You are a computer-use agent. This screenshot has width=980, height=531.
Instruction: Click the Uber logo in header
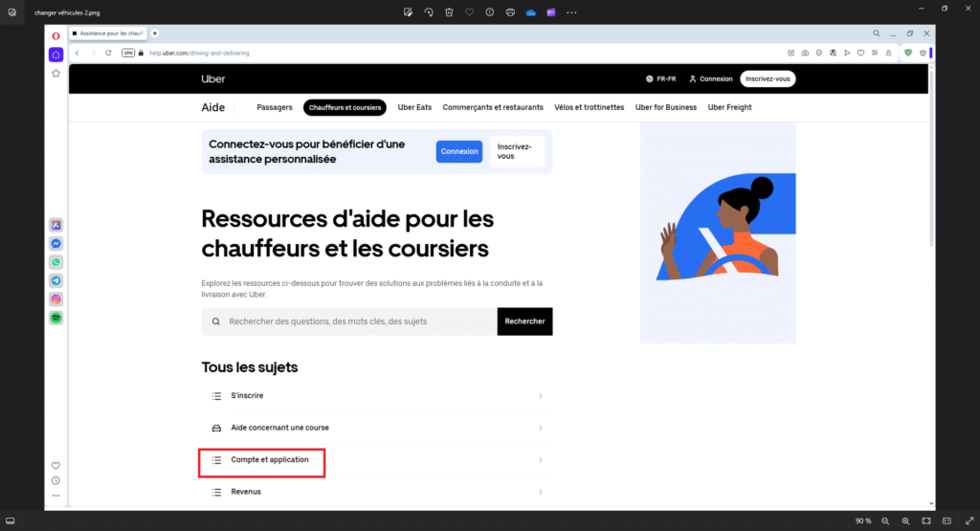(x=212, y=79)
